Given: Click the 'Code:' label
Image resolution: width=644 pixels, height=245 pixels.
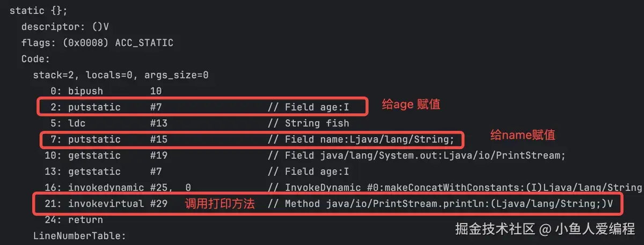Looking at the screenshot, I should tap(36, 59).
